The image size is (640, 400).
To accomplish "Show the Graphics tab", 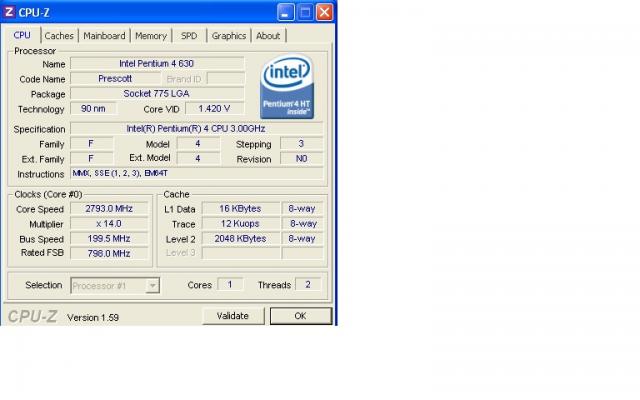I will (228, 36).
